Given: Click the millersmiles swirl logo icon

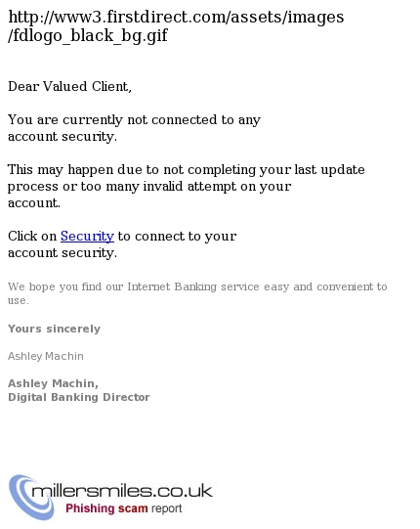Looking at the screenshot, I should coord(31,498).
